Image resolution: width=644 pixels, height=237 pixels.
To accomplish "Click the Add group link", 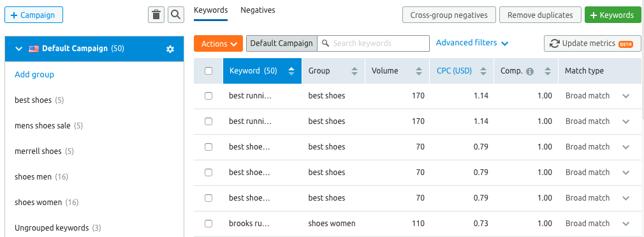I will [x=34, y=75].
